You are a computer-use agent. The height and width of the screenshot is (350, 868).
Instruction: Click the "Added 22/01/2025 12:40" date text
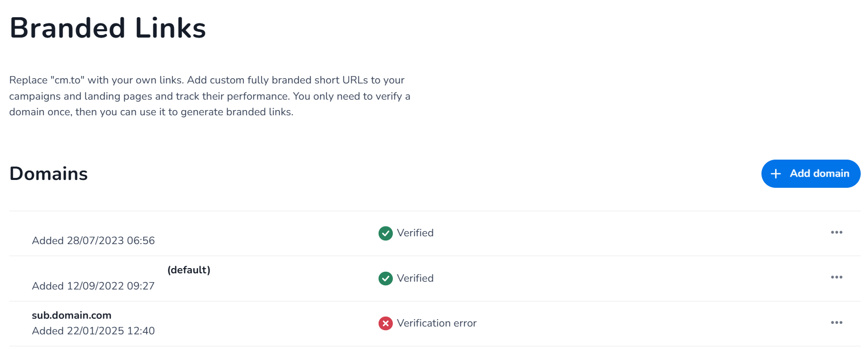tap(93, 331)
